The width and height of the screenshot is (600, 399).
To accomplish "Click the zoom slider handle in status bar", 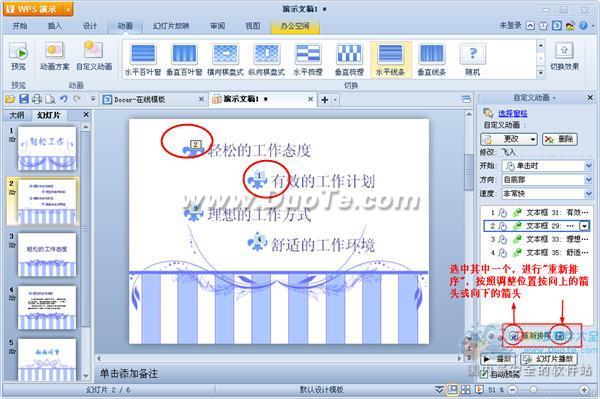I will pyautogui.click(x=533, y=390).
